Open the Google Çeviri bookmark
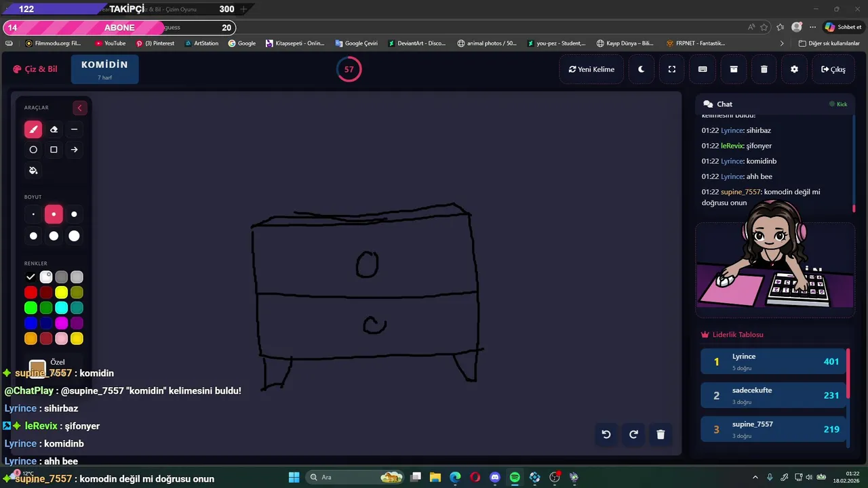Screen dimensions: 868x488 click(356, 43)
